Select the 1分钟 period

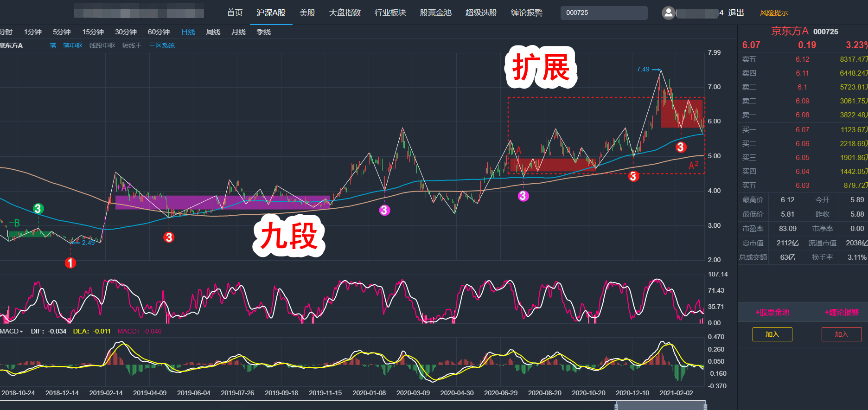tap(33, 32)
